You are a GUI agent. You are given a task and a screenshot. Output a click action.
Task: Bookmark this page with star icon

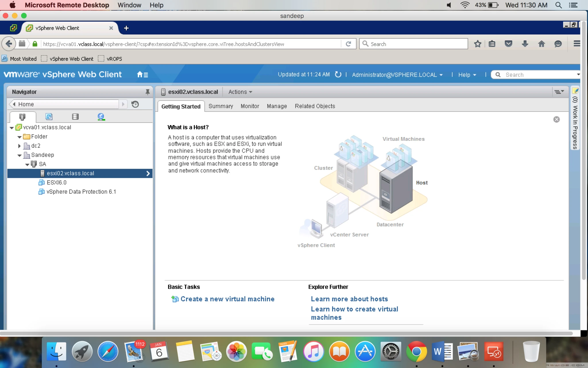(478, 44)
